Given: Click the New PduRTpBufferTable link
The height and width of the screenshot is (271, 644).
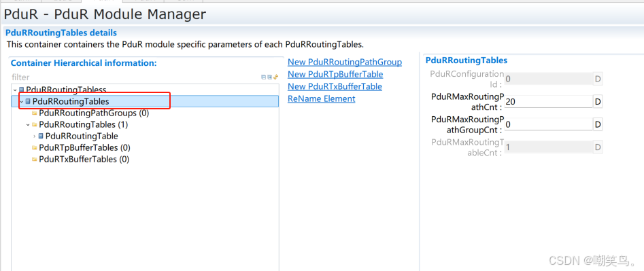Looking at the screenshot, I should coord(335,75).
